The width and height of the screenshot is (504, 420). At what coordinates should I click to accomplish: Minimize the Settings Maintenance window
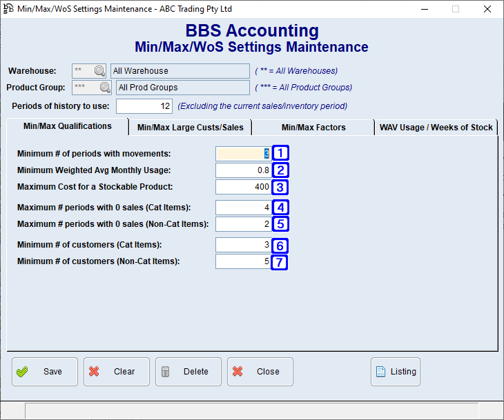click(x=425, y=9)
